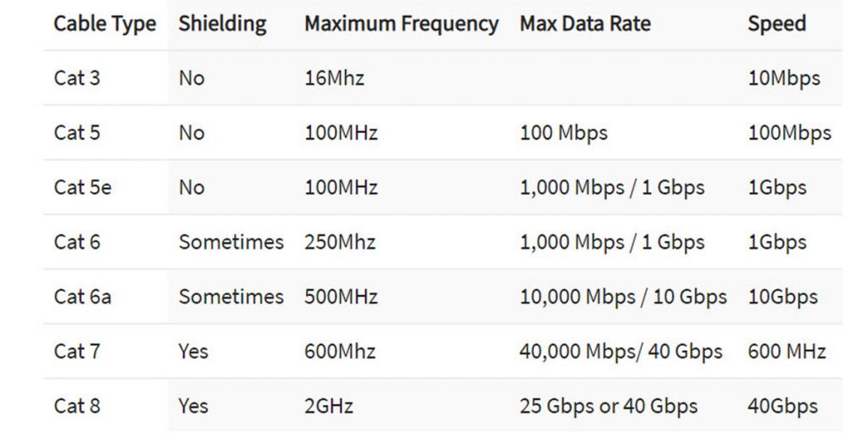The image size is (868, 434).
Task: Click the 16Mhz frequency cell
Action: tap(334, 78)
